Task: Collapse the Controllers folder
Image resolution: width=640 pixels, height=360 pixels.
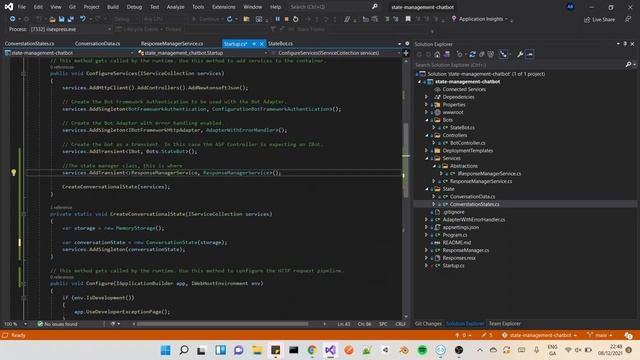Action: click(x=427, y=136)
